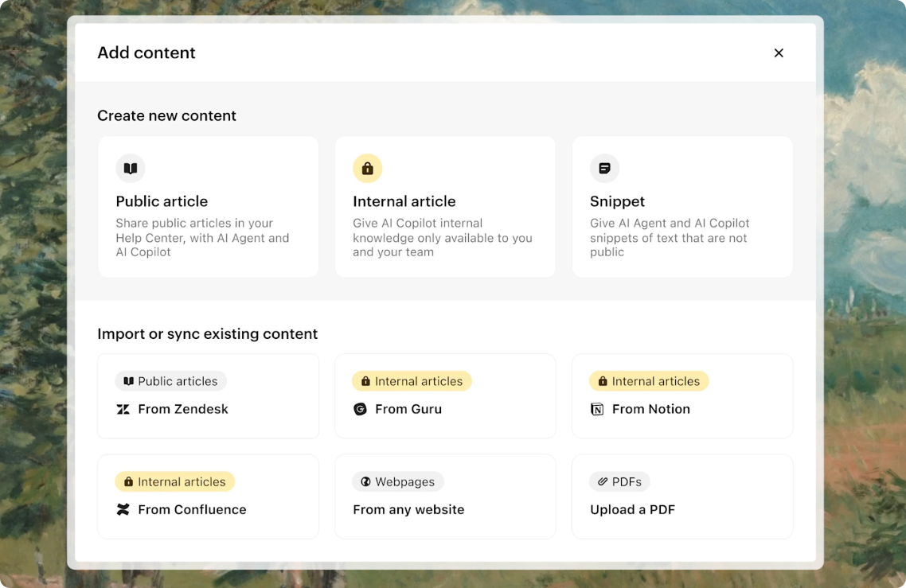906x588 pixels.
Task: Click the PDFs tag with paperclip
Action: pos(619,481)
